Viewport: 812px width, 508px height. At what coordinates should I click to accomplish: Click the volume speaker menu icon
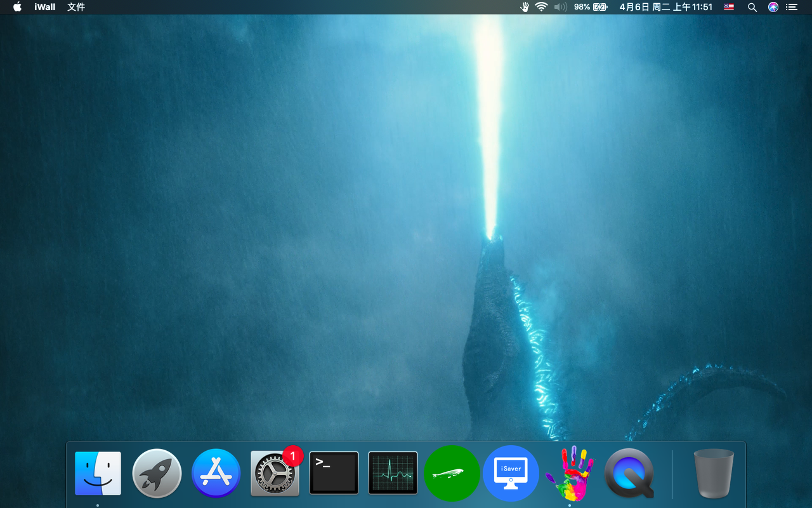coord(560,7)
